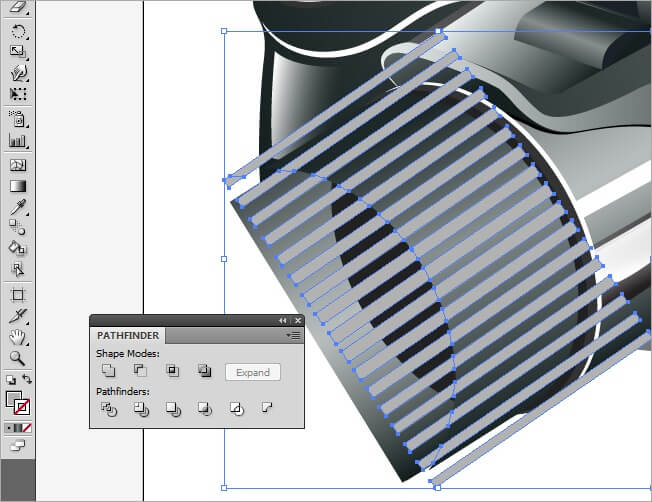Apply Intersect shape mode
The width and height of the screenshot is (652, 502).
[x=172, y=372]
